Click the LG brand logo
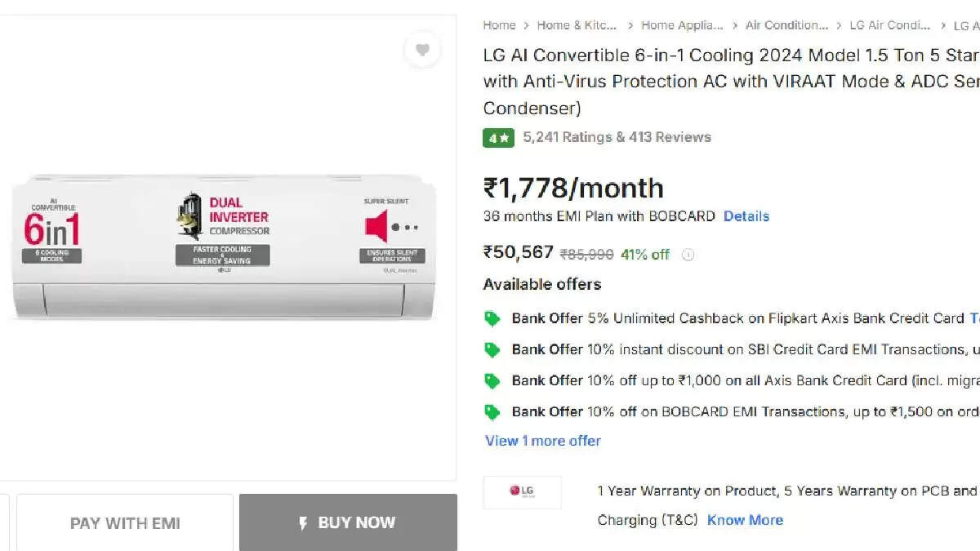This screenshot has height=551, width=980. [522, 491]
